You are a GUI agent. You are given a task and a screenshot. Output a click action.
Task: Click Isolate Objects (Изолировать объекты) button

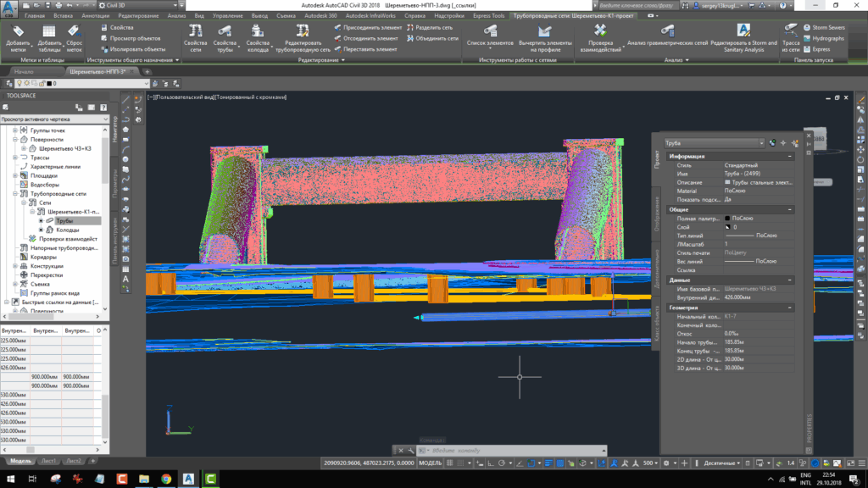click(x=133, y=49)
